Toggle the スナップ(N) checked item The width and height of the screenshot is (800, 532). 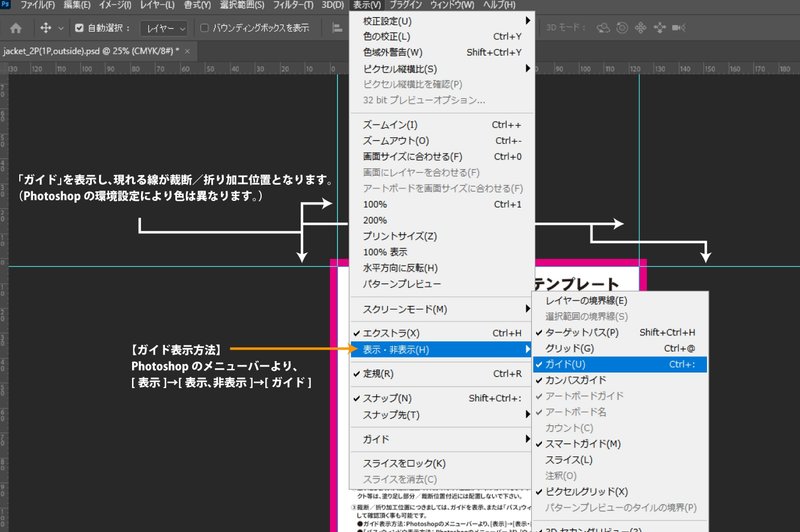(x=442, y=398)
